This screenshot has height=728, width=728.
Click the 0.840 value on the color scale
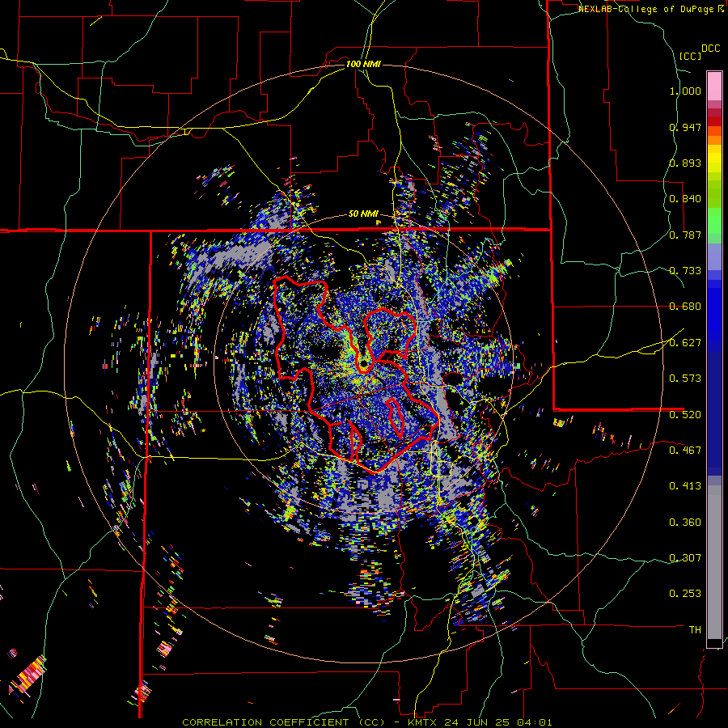pyautogui.click(x=685, y=199)
